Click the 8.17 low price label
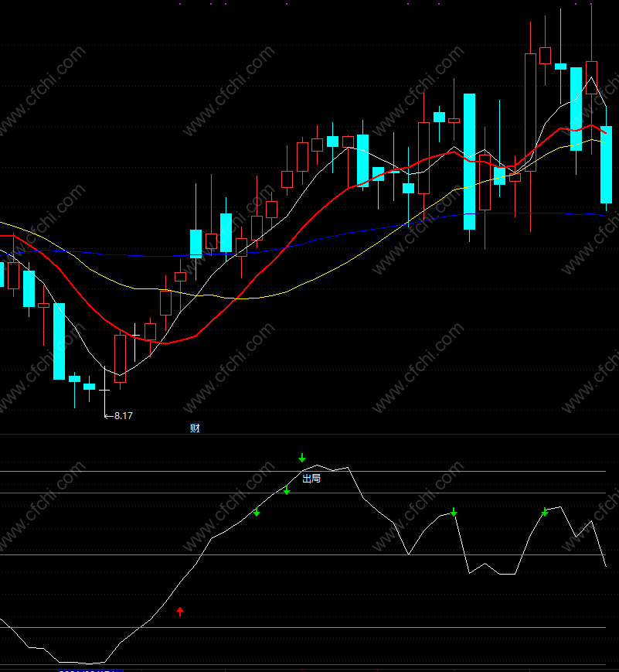The image size is (619, 672). coord(124,416)
